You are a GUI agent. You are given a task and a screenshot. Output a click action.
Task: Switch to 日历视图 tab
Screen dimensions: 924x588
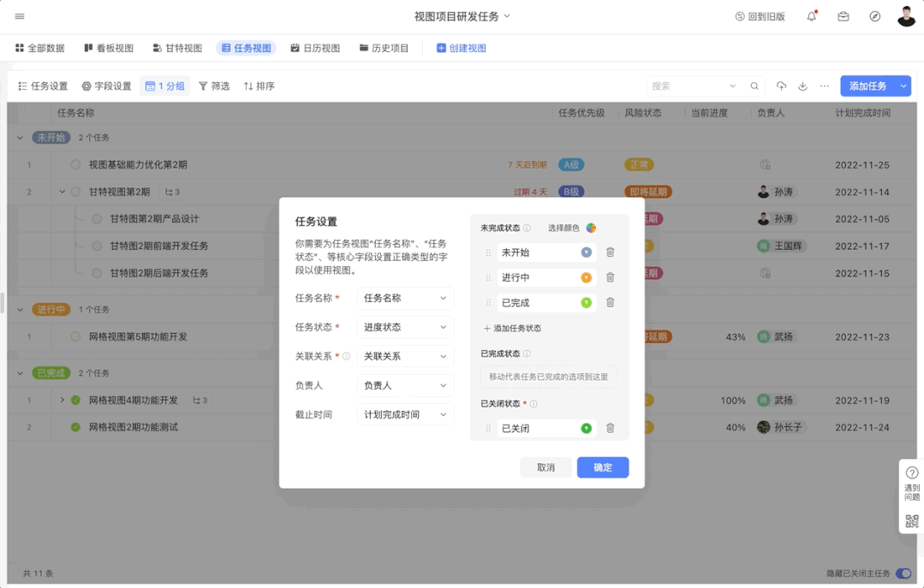click(315, 49)
